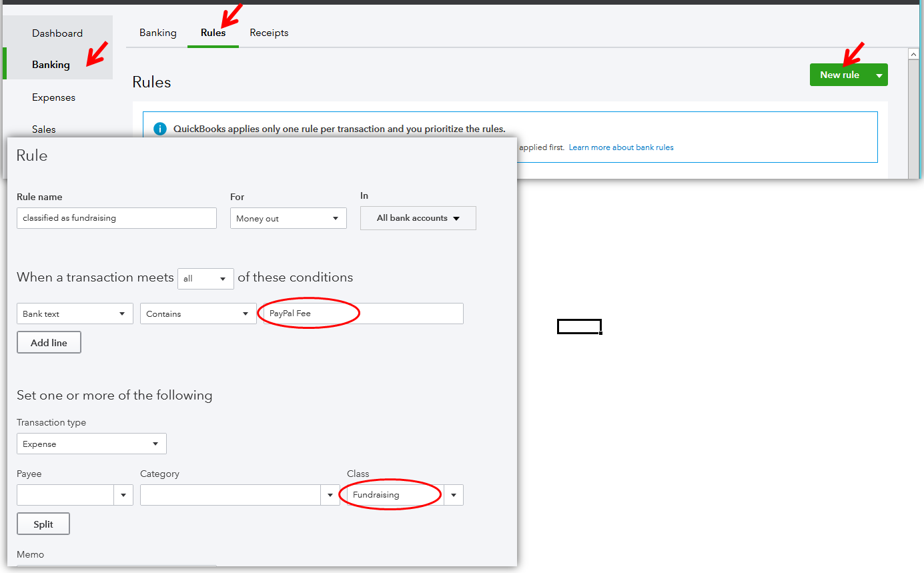Click the Category input field
924x573 pixels.
coord(231,495)
